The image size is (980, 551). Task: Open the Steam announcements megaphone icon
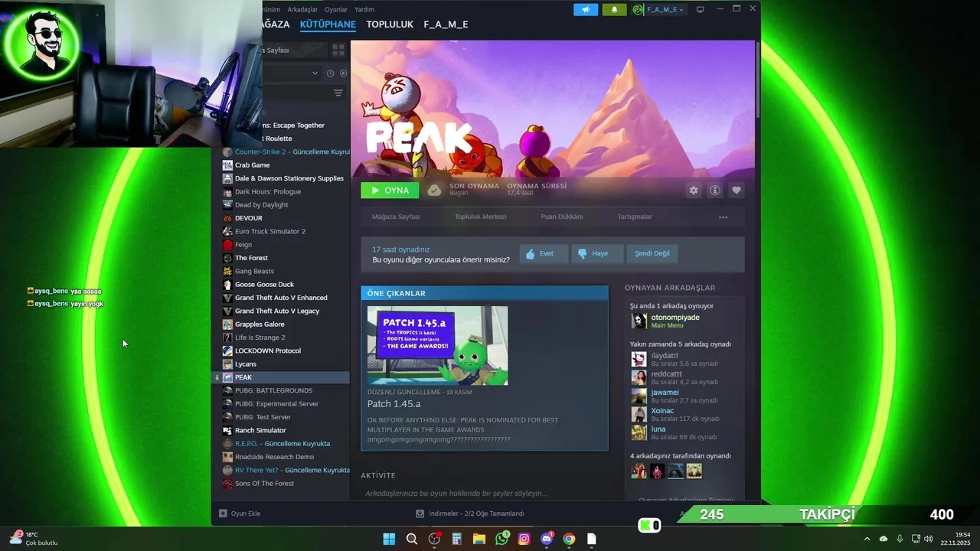(586, 9)
